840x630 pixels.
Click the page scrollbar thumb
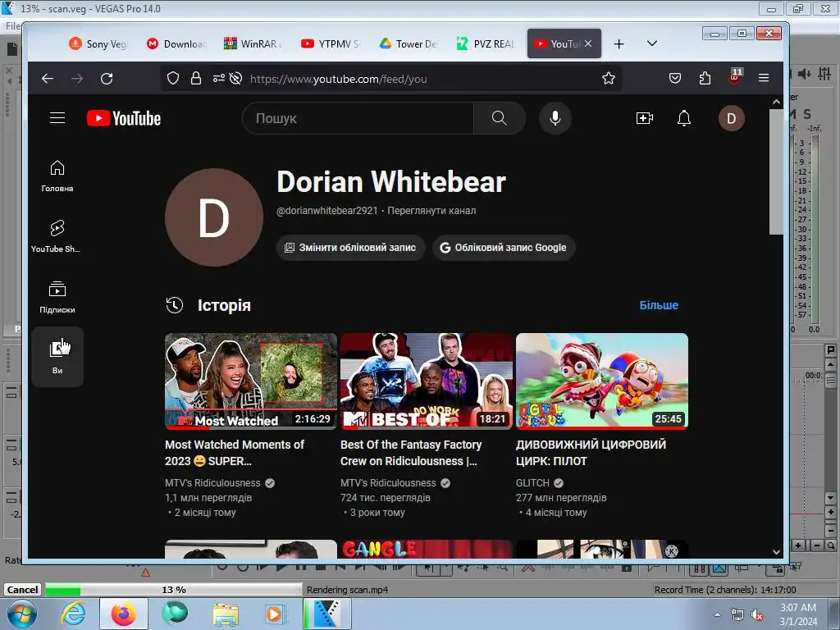[x=776, y=171]
